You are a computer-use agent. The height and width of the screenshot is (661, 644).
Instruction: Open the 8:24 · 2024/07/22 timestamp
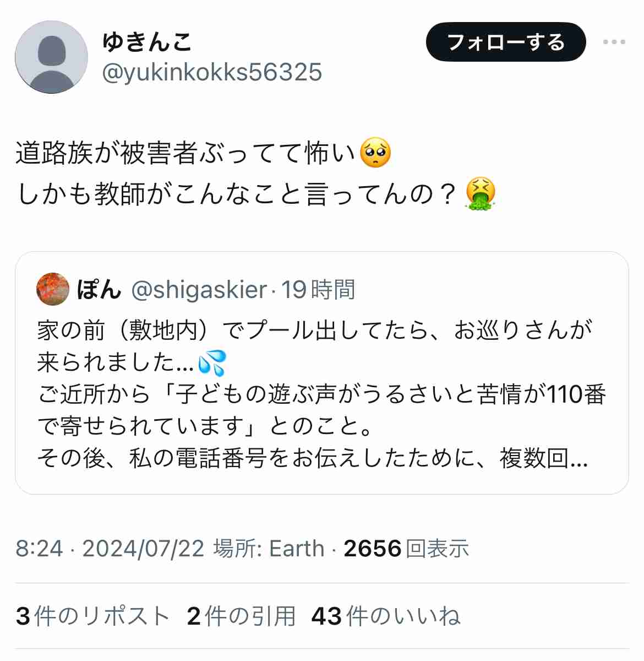click(x=110, y=549)
